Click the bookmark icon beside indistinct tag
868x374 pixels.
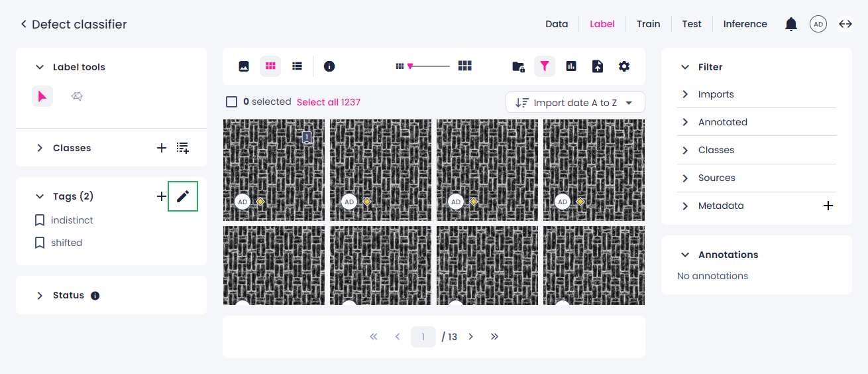point(40,220)
